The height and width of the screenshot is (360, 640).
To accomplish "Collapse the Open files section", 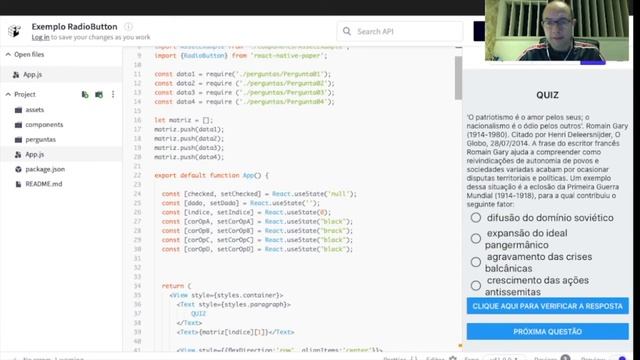I will tap(8, 54).
